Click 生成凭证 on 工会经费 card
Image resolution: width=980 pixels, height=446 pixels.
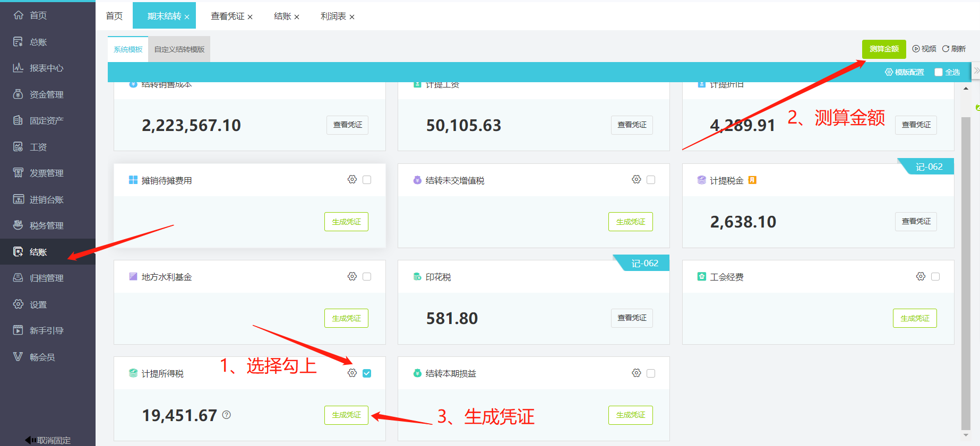(915, 318)
